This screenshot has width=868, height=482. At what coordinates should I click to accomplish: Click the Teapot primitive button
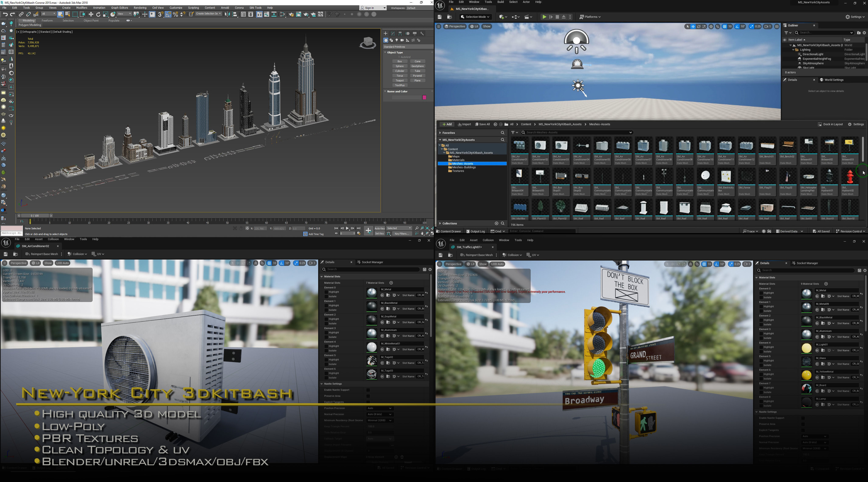(400, 80)
